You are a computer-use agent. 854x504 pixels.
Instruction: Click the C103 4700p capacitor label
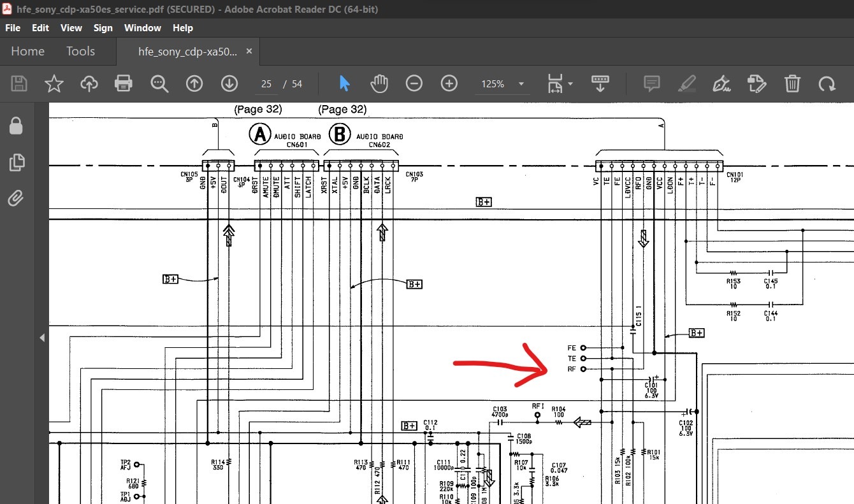pyautogui.click(x=500, y=412)
